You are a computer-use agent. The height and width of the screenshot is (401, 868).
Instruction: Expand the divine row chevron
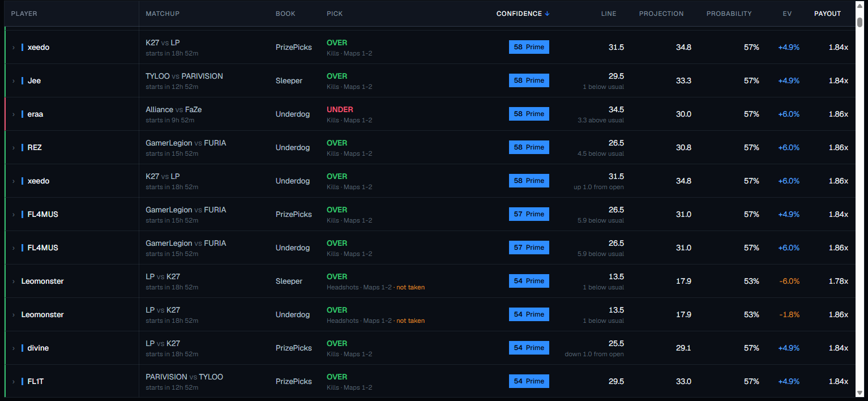coord(14,348)
